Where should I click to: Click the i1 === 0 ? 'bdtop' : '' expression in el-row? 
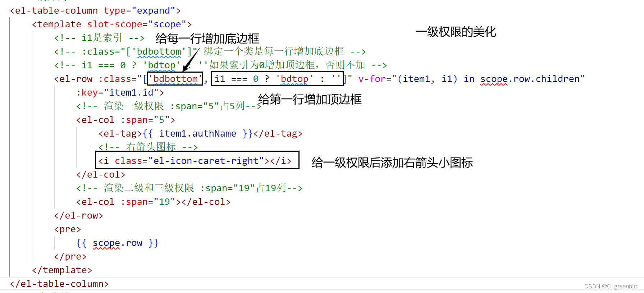coord(277,79)
